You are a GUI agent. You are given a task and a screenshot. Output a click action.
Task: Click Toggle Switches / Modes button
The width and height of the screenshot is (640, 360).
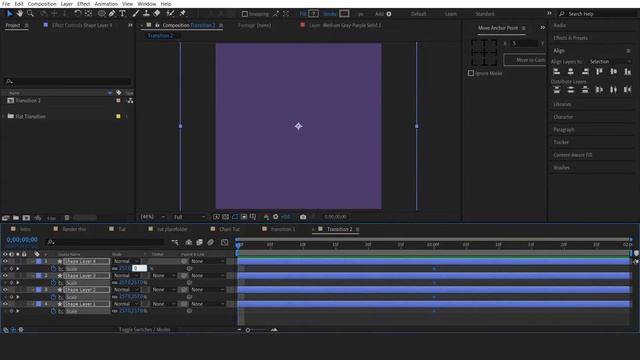pos(144,329)
